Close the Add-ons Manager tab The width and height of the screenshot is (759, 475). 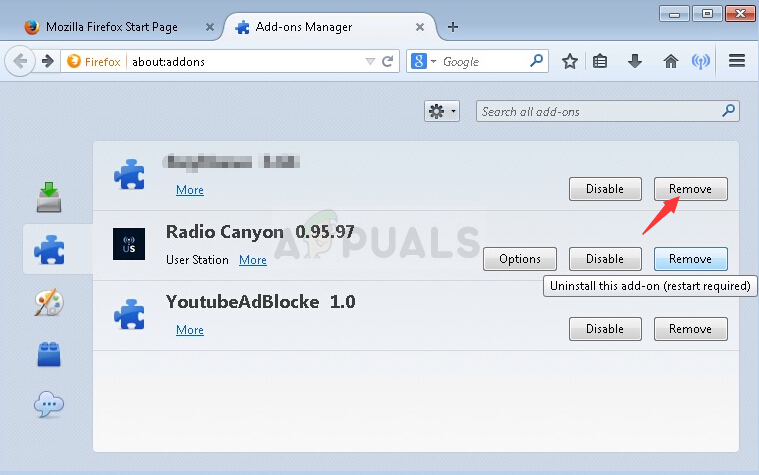(x=420, y=27)
